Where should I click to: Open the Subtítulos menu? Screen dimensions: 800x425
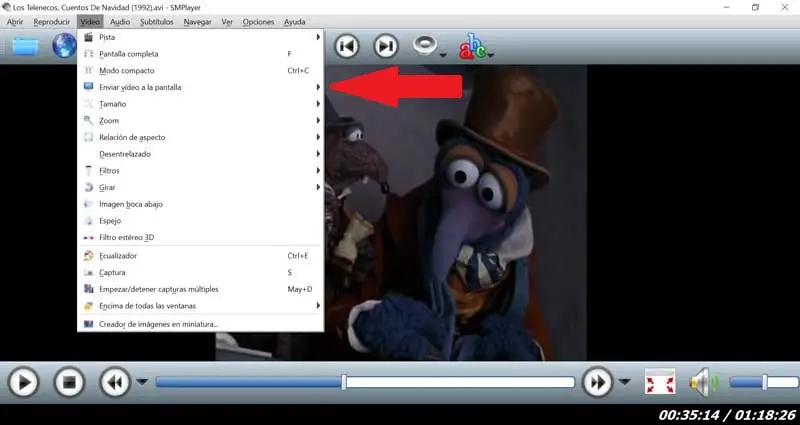[157, 22]
